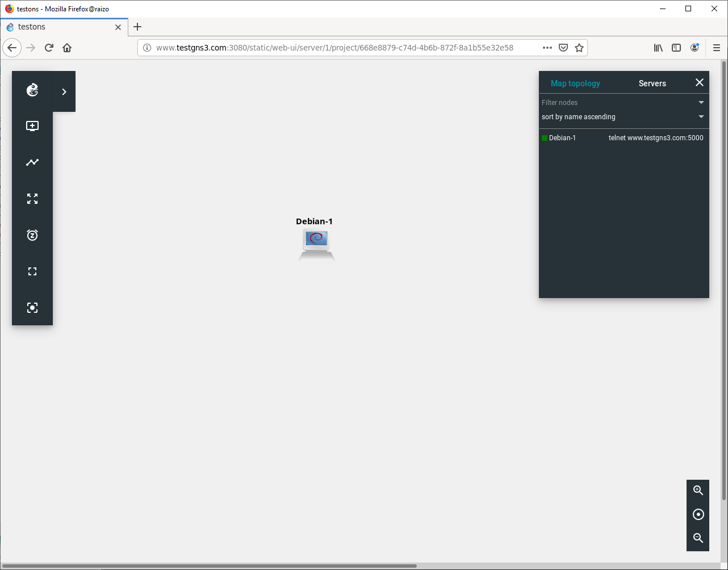
Task: Select the draw link tool
Action: pyautogui.click(x=32, y=162)
